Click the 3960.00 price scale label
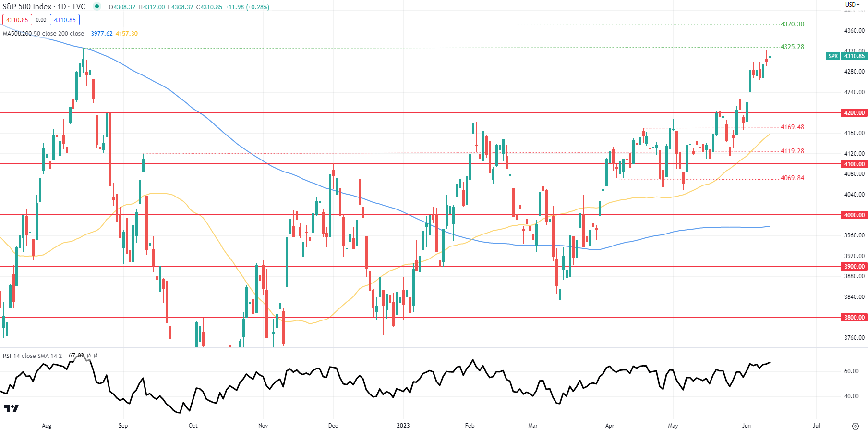This screenshot has height=431, width=868. [855, 235]
